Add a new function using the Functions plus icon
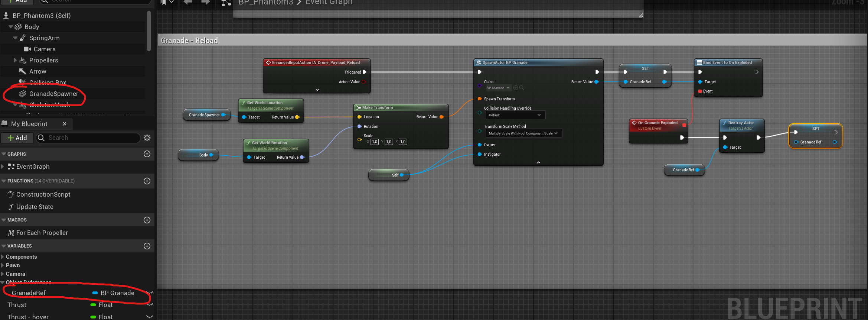The width and height of the screenshot is (868, 320). 147,181
